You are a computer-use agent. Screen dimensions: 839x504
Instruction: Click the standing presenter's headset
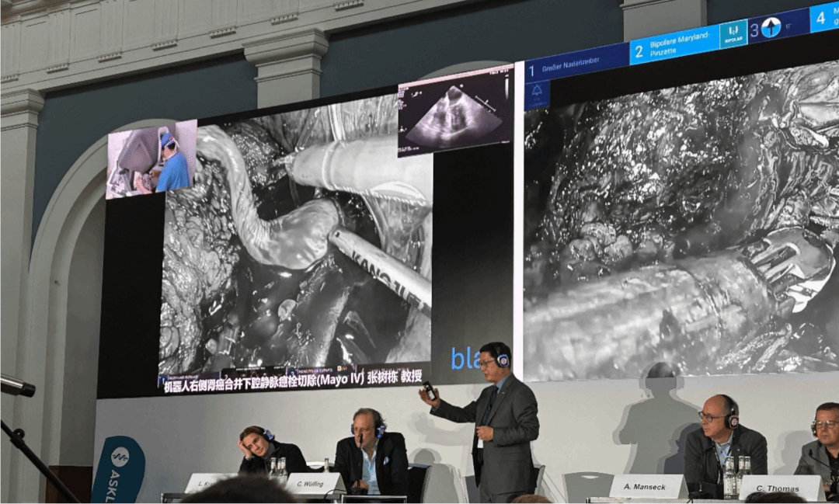click(x=501, y=359)
